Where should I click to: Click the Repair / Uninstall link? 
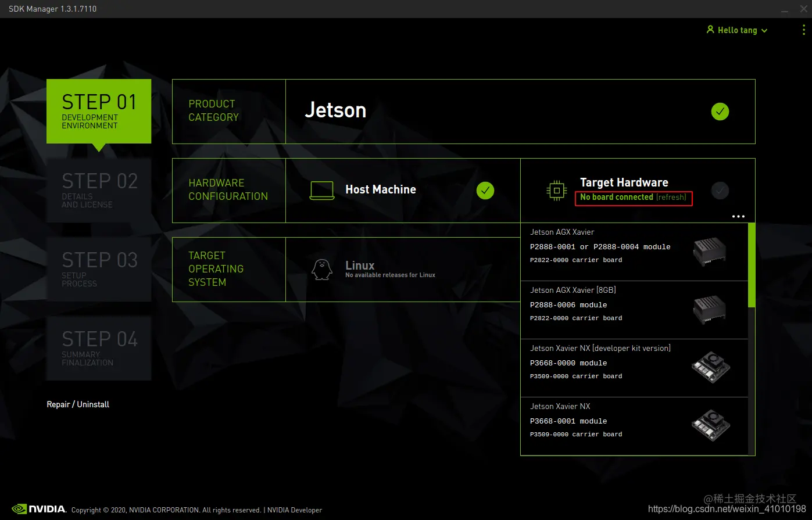78,404
